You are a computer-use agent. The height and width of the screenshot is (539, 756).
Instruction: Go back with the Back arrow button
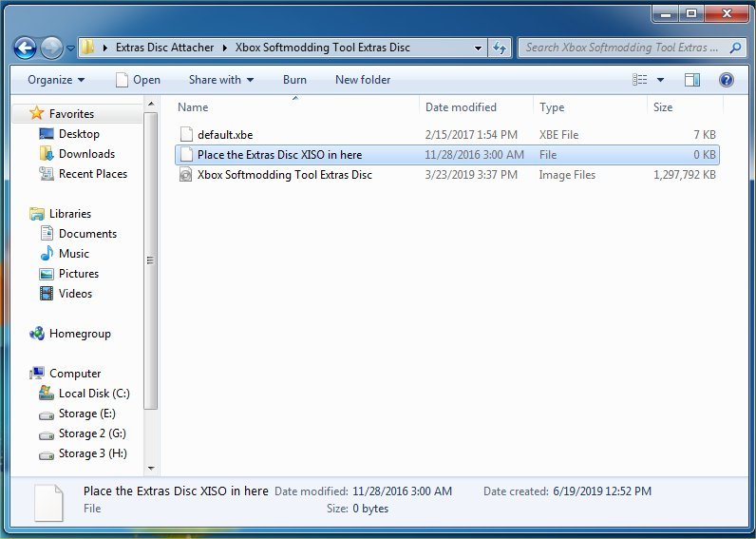click(x=25, y=48)
